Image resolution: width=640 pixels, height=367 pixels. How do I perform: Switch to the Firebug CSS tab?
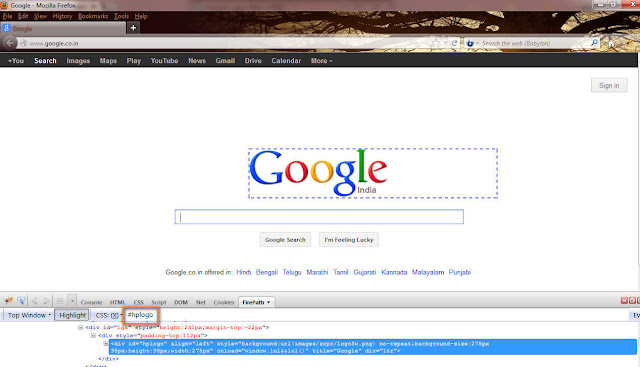point(138,302)
